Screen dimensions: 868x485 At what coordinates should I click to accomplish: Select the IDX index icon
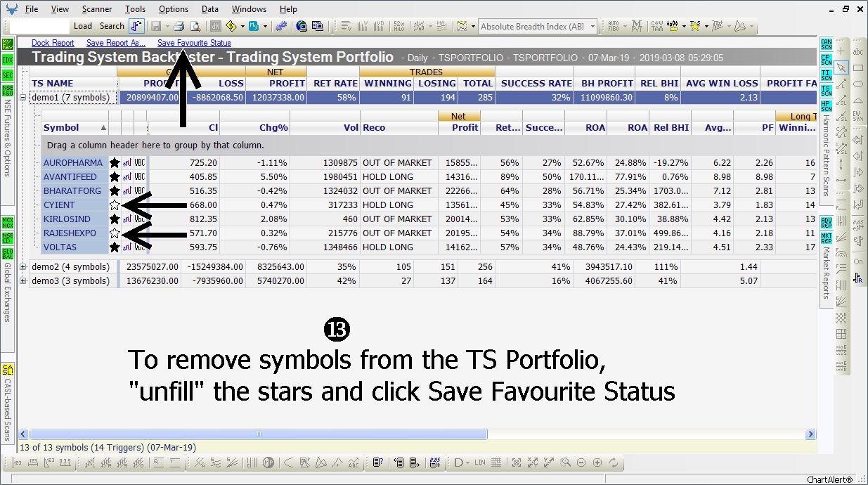(x=7, y=60)
